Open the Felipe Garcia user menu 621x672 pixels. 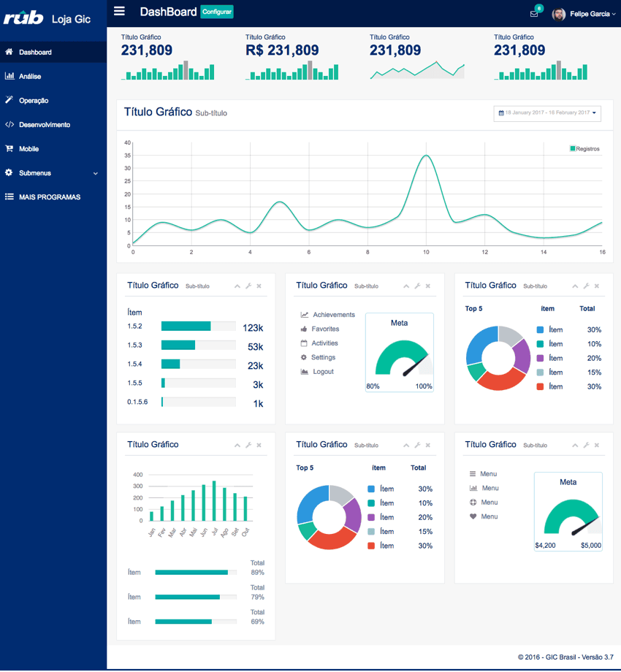pyautogui.click(x=584, y=14)
